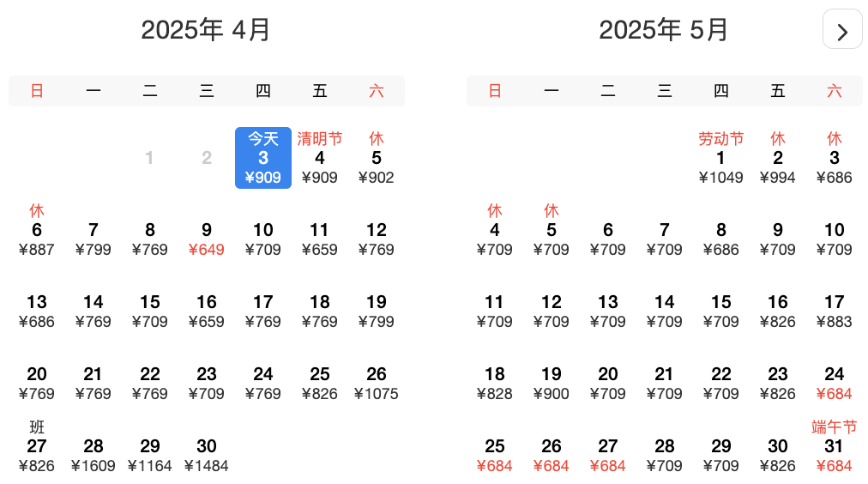Pick April 27 workday at ¥826
This screenshot has width=868, height=484.
pos(37,446)
